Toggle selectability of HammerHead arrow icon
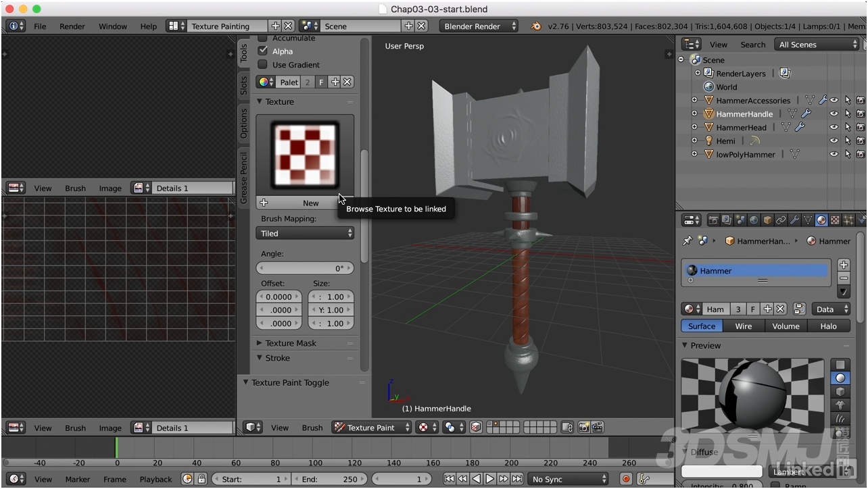868x489 pixels. click(x=848, y=128)
